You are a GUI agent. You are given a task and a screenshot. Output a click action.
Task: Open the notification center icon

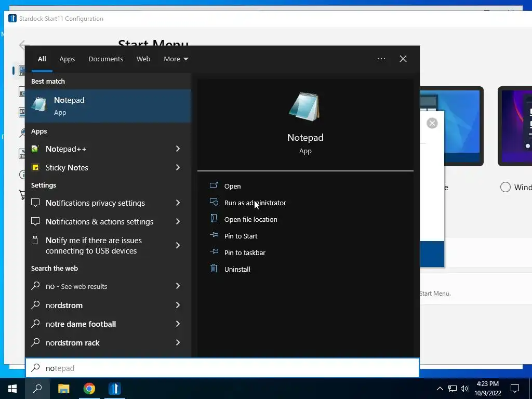[x=515, y=389]
